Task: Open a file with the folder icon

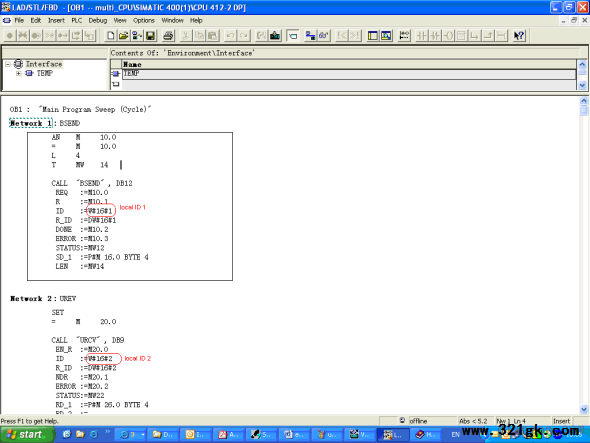Action: pyautogui.click(x=123, y=36)
